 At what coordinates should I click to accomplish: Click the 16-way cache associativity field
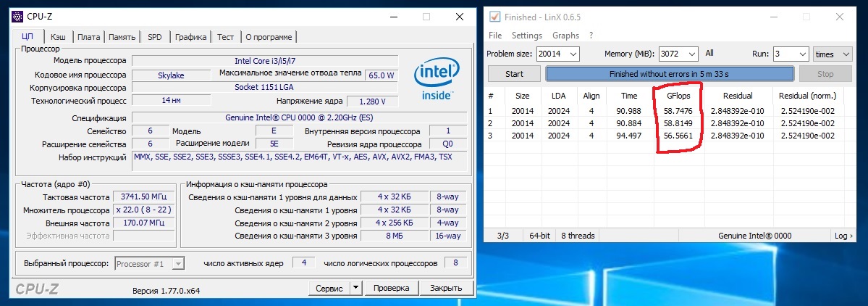click(448, 236)
